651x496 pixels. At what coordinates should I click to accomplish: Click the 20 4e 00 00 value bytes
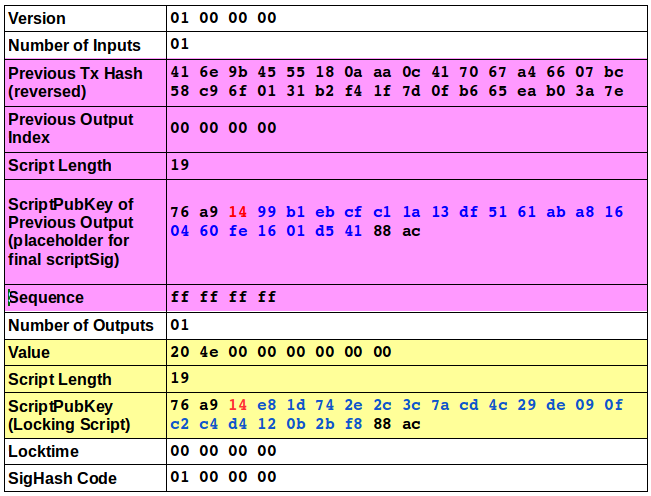coord(280,352)
